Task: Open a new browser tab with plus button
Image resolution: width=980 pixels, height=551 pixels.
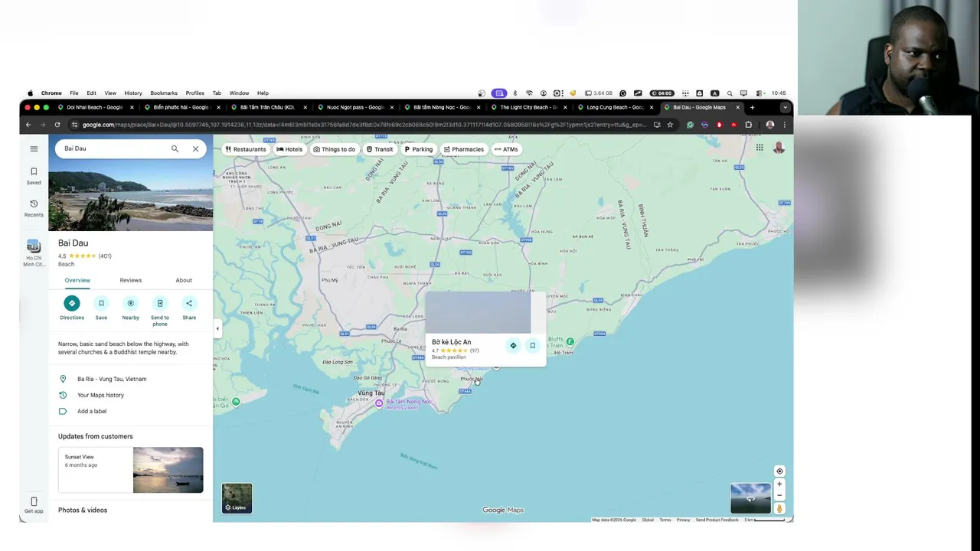Action: [752, 107]
